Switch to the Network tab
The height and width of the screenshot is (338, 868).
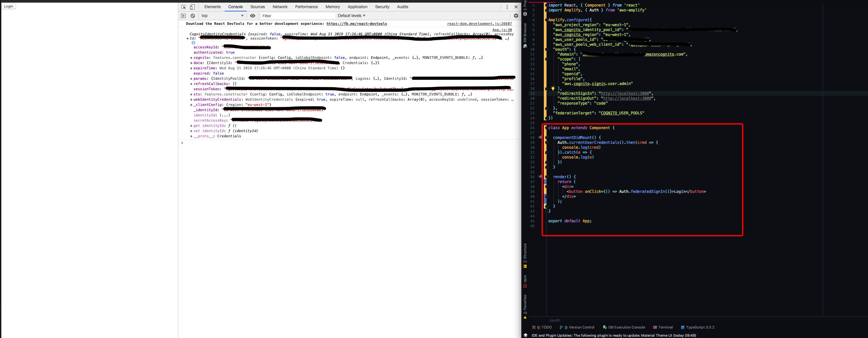pos(280,7)
